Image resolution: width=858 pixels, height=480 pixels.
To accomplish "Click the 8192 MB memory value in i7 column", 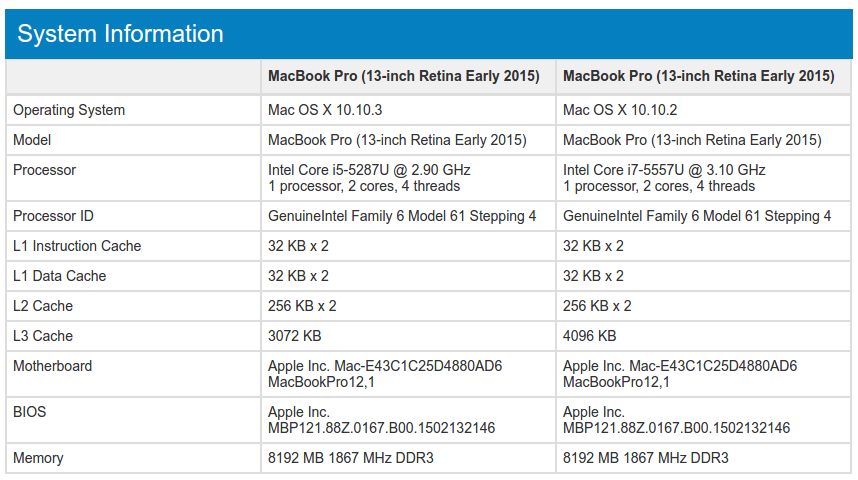I will point(646,459).
